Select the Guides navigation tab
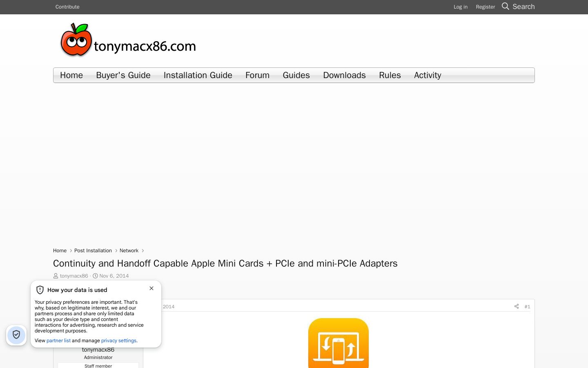The image size is (588, 368). pos(296,75)
